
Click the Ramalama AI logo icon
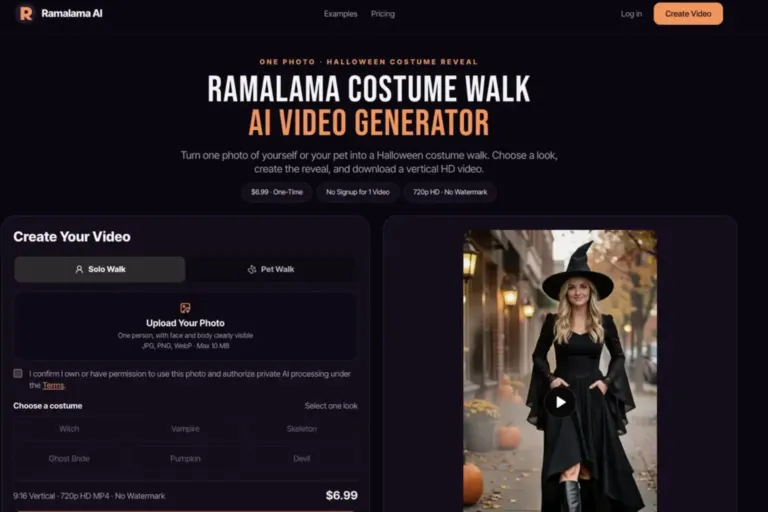click(x=25, y=14)
